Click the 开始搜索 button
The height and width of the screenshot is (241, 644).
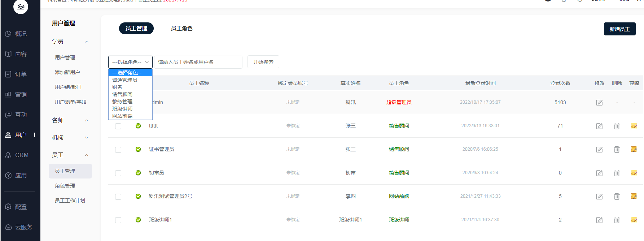click(263, 62)
